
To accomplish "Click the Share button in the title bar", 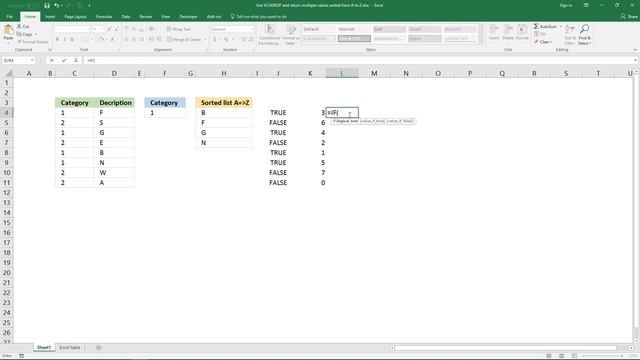I will pos(629,17).
